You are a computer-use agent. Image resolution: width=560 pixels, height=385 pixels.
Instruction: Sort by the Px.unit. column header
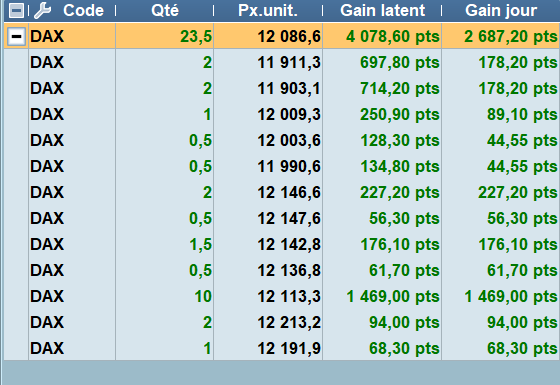coord(268,11)
